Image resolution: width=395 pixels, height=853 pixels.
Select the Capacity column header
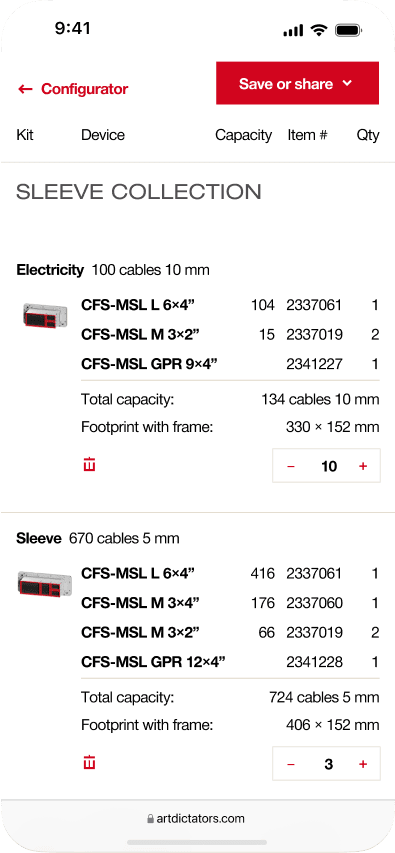click(243, 135)
